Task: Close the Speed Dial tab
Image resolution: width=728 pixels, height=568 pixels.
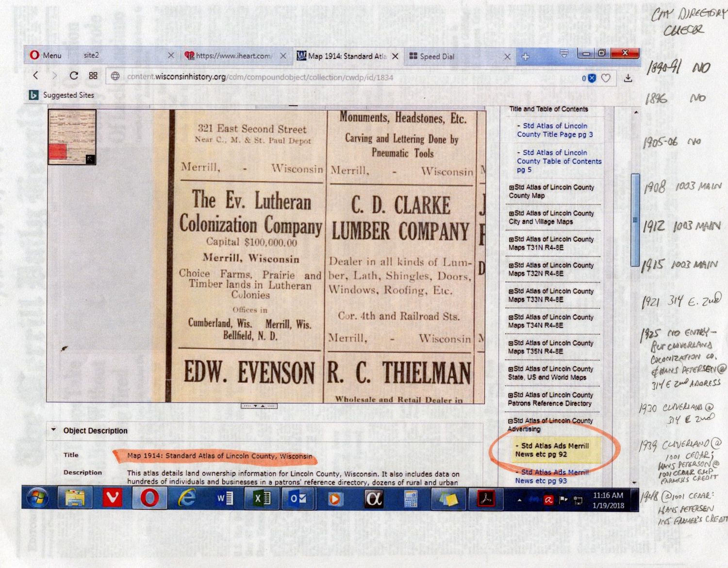Action: click(507, 57)
